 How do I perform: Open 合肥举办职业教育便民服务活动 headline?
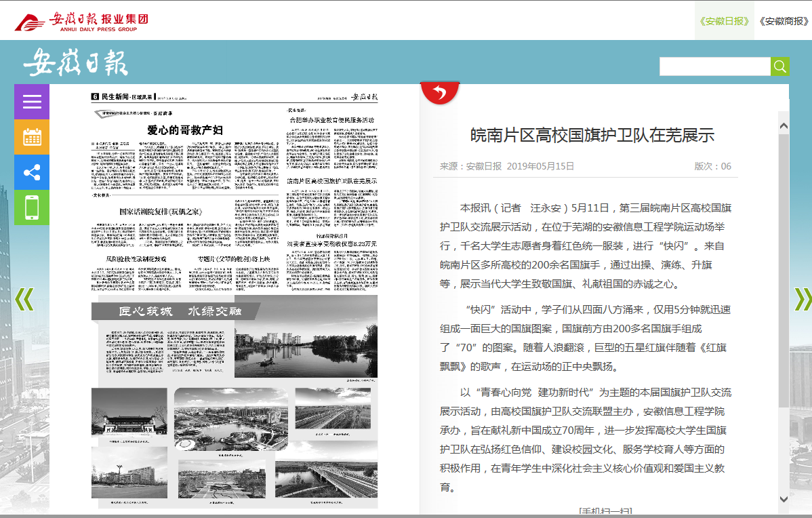coord(331,120)
